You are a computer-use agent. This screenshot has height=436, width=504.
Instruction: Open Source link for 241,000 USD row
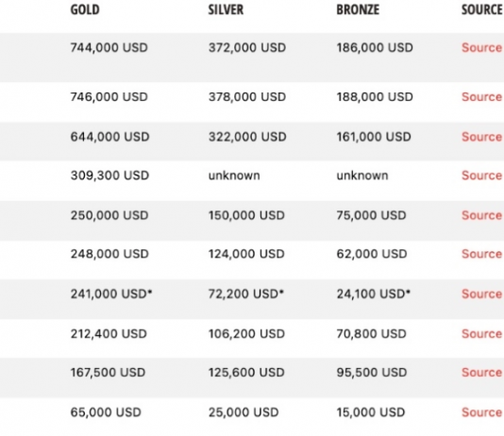(x=481, y=294)
